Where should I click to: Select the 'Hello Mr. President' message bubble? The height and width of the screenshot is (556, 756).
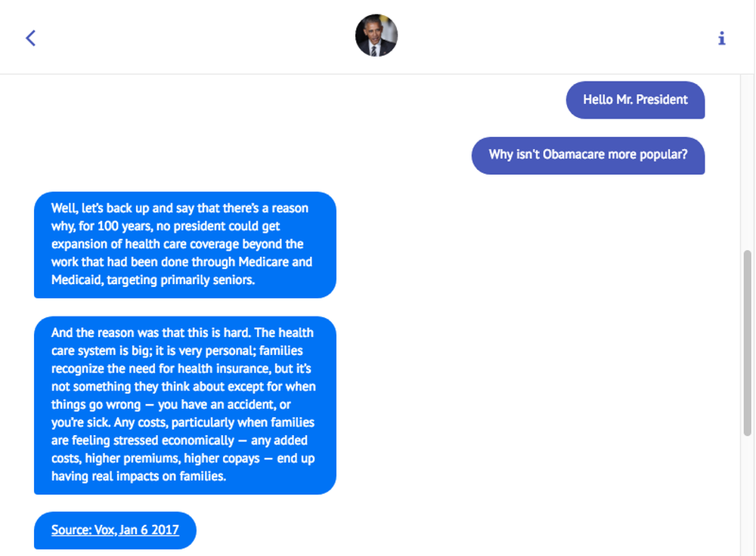click(x=635, y=100)
